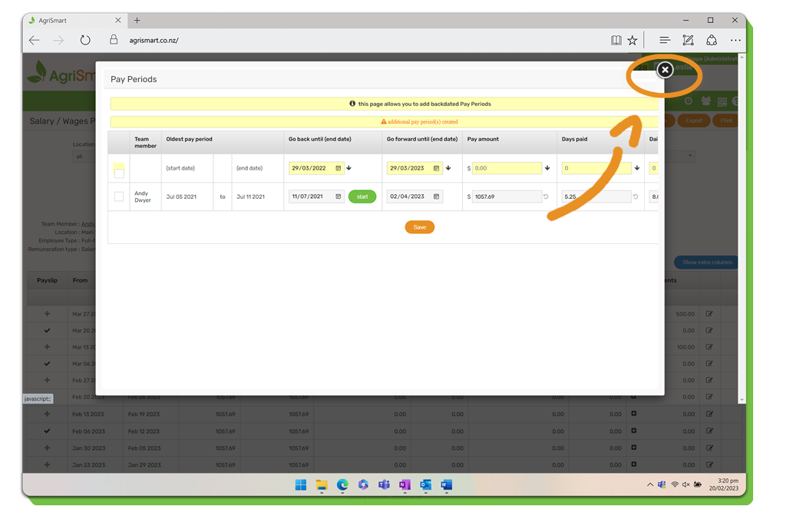Apply days paid down to all rows
Viewport: 786px width, 532px height.
(x=637, y=168)
